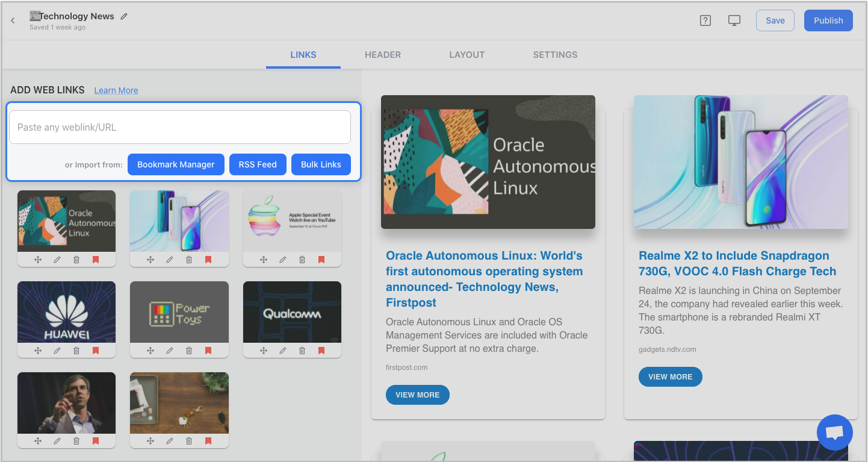This screenshot has width=868, height=462.
Task: Open the help question mark icon
Action: pos(705,20)
